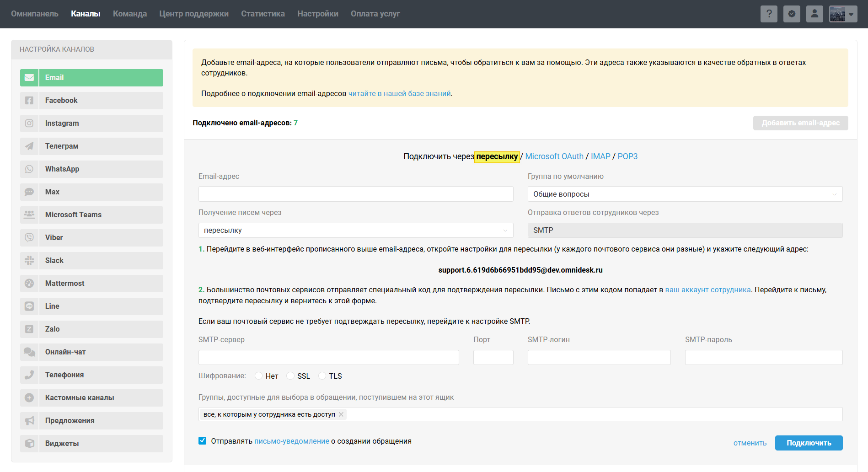The image size is (868, 472).
Task: Click the Viber channel icon
Action: pyautogui.click(x=29, y=238)
